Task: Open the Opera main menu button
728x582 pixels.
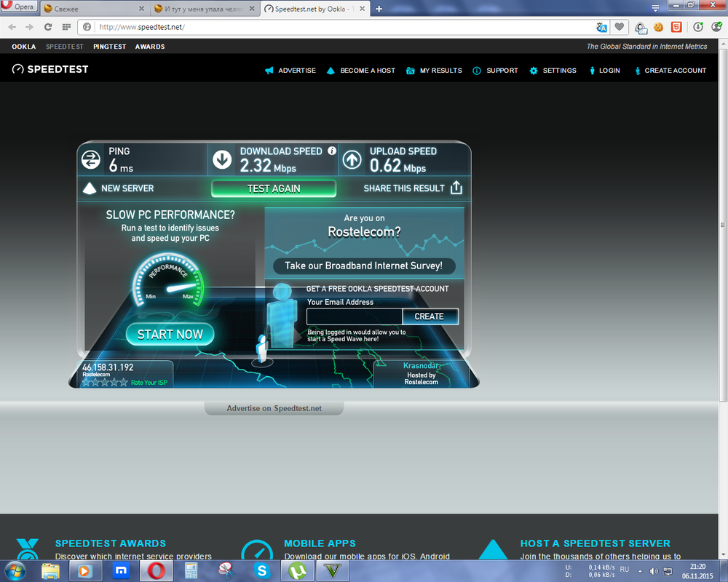Action: pyautogui.click(x=19, y=7)
